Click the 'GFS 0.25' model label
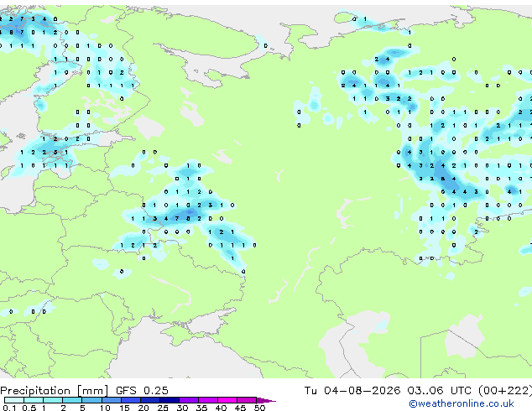Image resolution: width=532 pixels, height=411 pixels. coord(142,390)
